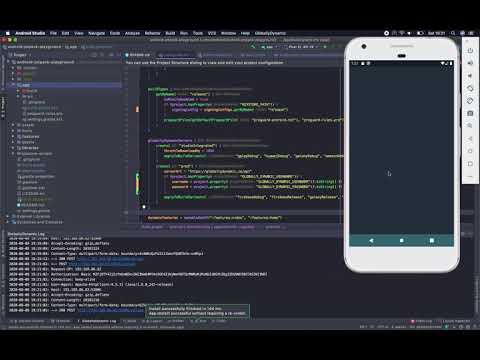Click the emulator volume up icon
The height and width of the screenshot is (360, 480).
pyautogui.click(x=470, y=63)
